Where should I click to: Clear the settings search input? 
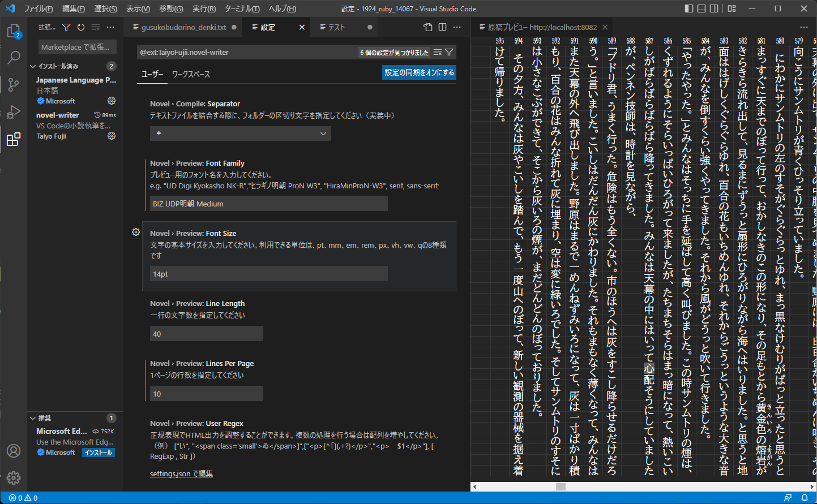point(438,52)
